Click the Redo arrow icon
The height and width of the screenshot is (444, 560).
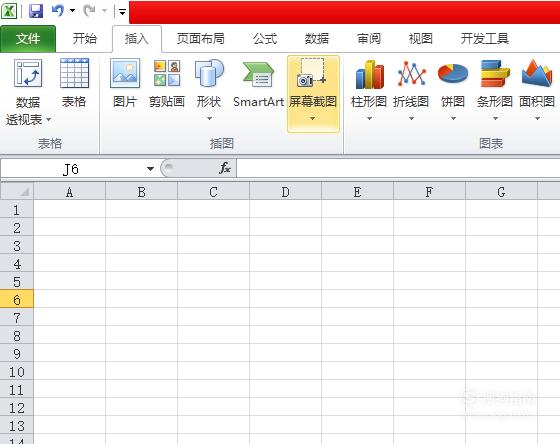click(x=89, y=11)
